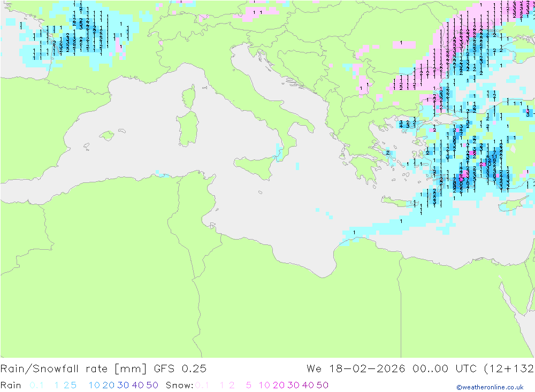Select rain legend value 20
This screenshot has height=392, width=535.
pyautogui.click(x=109, y=385)
